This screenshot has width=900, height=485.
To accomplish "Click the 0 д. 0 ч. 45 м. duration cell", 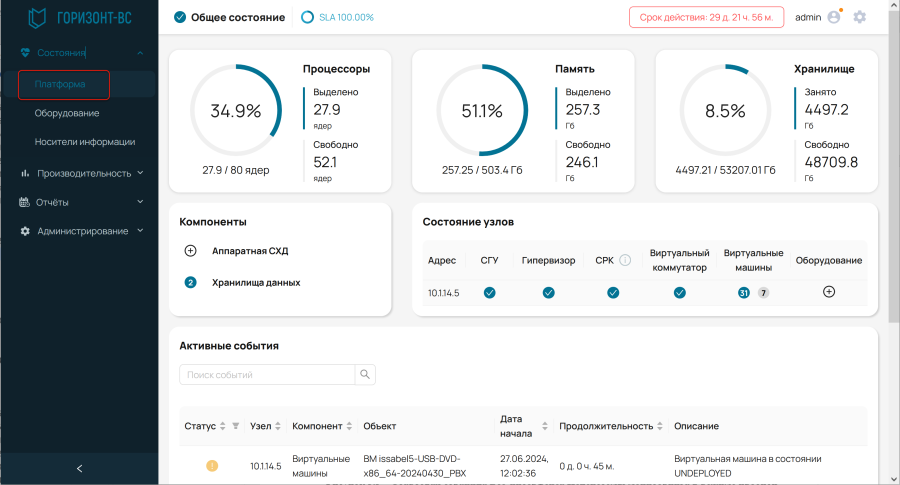I will 587,466.
